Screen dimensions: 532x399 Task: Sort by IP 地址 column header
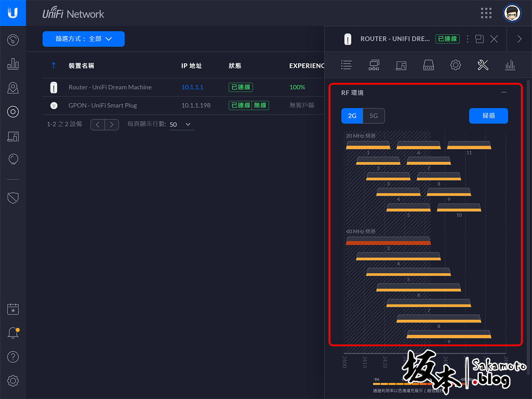tap(192, 66)
